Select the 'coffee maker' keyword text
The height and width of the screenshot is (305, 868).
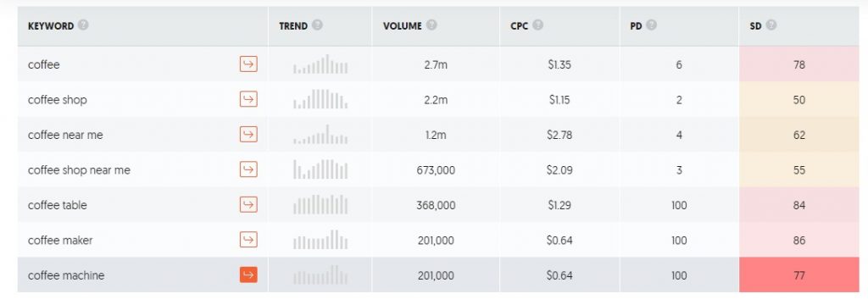tap(60, 241)
